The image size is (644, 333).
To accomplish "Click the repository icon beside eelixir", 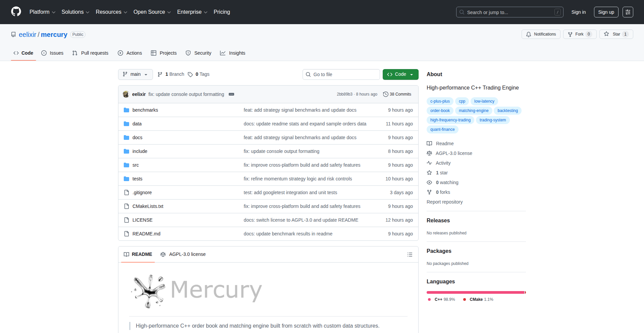I will (x=13, y=35).
